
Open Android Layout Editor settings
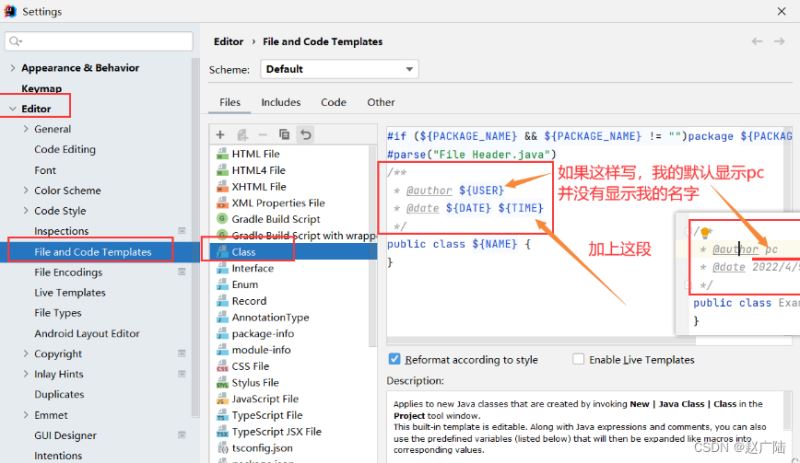pos(87,333)
